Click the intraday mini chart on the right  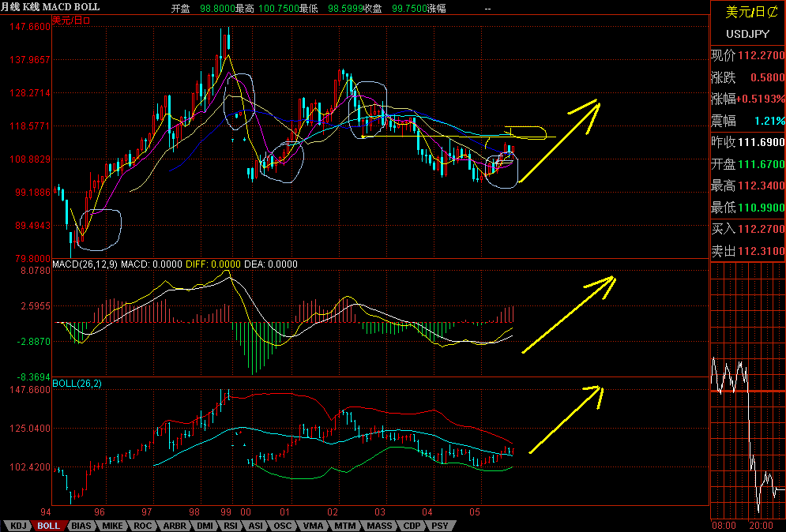748,391
